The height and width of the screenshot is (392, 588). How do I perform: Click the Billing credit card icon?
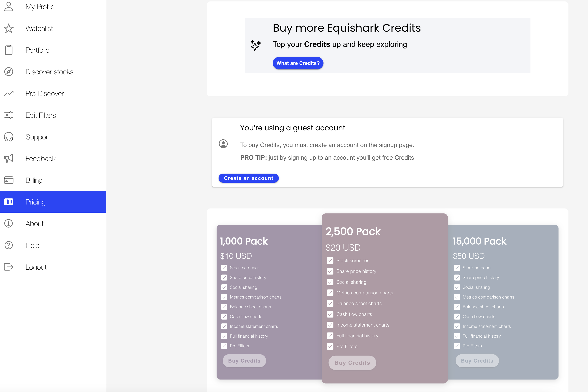pyautogui.click(x=9, y=180)
